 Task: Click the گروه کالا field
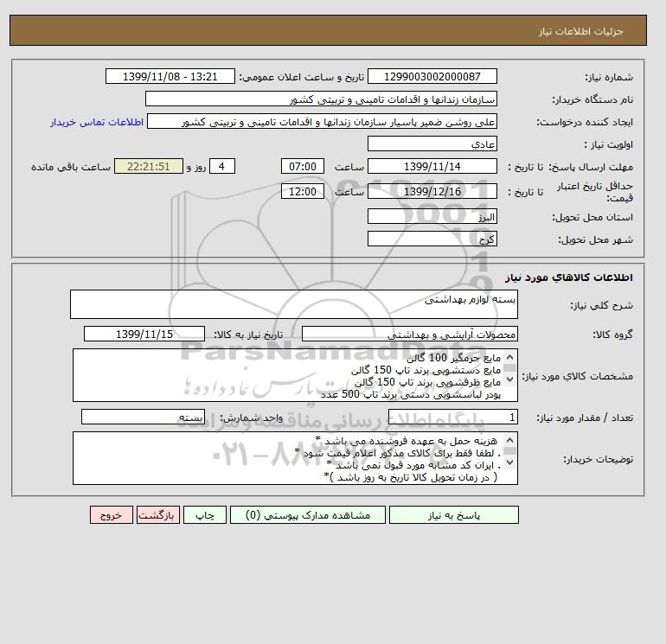click(409, 335)
